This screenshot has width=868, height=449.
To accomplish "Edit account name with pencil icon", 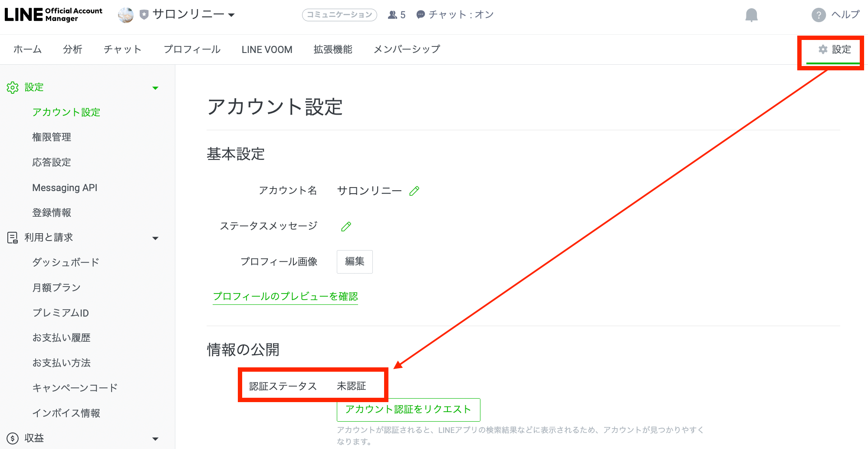I will tap(414, 191).
